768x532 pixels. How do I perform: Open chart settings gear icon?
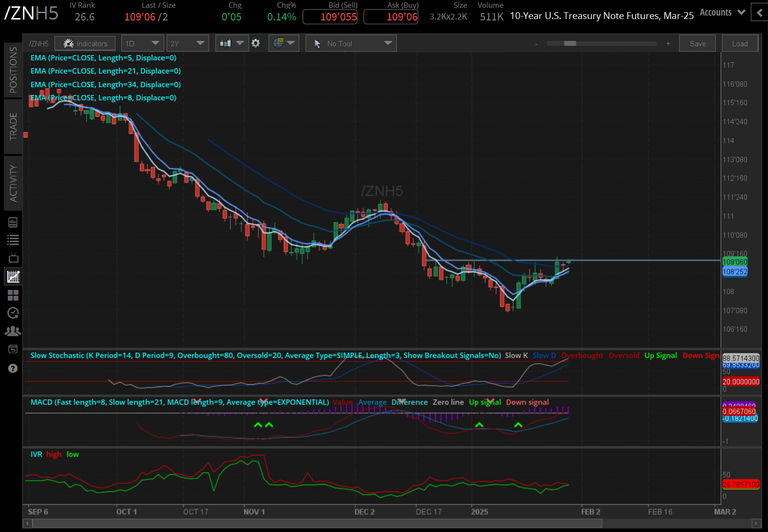(256, 43)
